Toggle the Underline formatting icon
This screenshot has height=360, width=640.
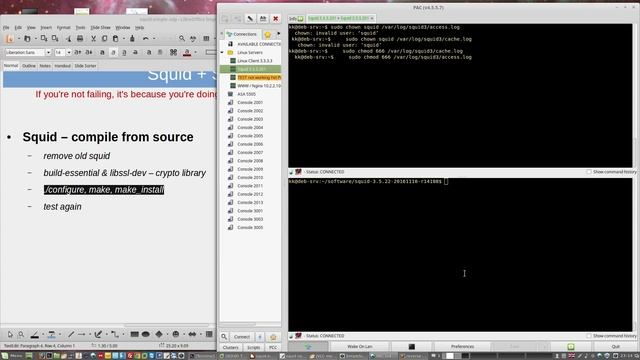(124, 52)
